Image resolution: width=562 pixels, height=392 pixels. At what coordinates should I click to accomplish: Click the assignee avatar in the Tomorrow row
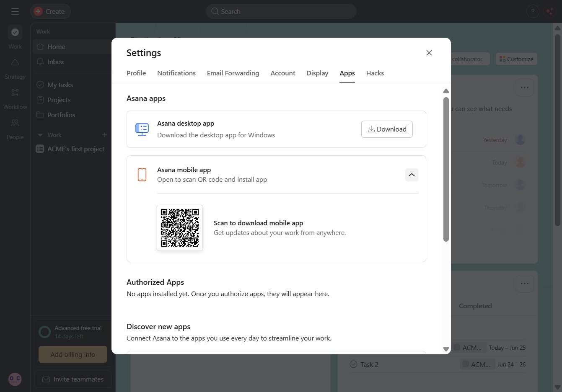[x=521, y=185]
